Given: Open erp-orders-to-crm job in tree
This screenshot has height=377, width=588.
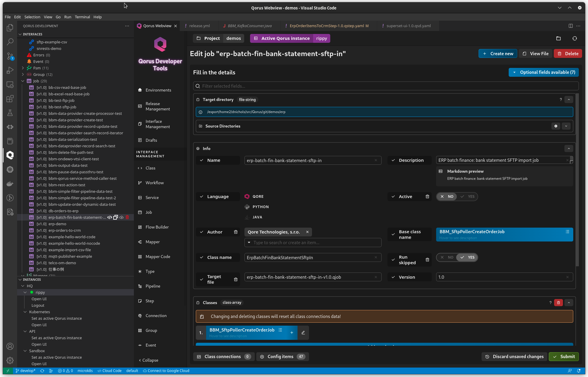Looking at the screenshot, I should click(65, 230).
